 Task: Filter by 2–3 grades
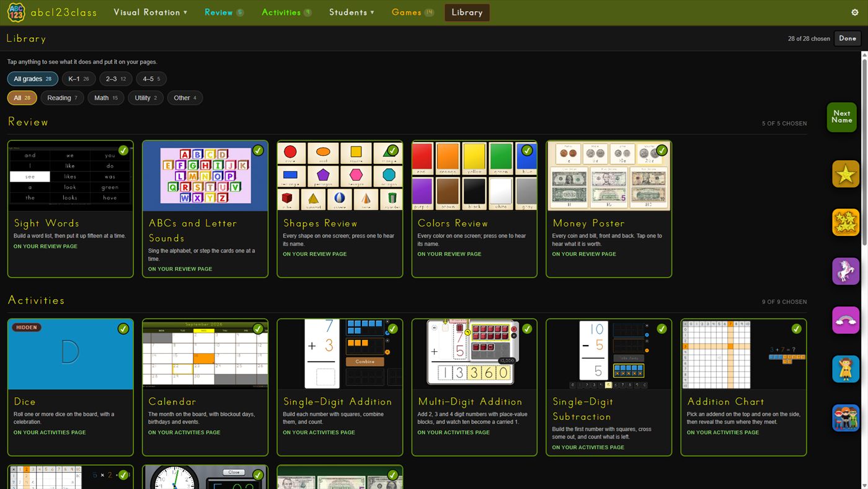[116, 79]
